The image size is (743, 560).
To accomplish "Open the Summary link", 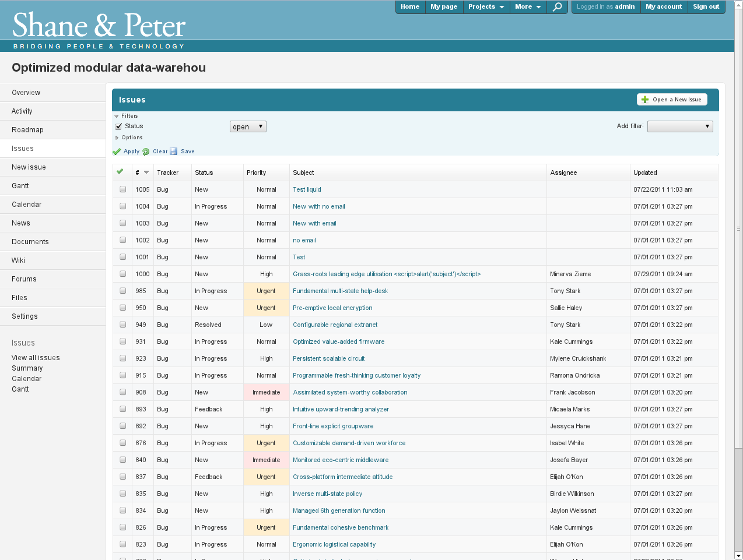I will pyautogui.click(x=27, y=368).
